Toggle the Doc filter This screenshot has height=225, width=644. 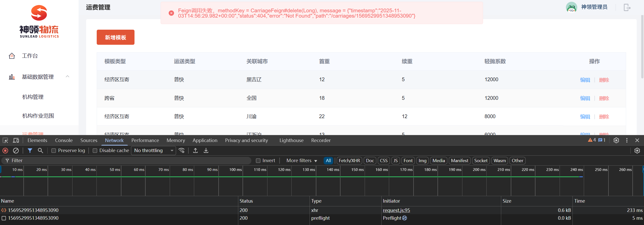coord(370,161)
